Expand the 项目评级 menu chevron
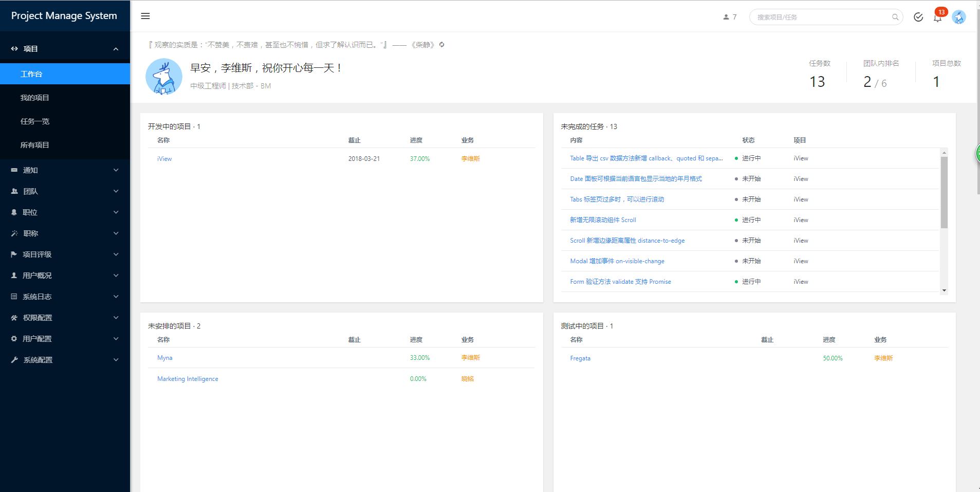980x492 pixels. pos(116,254)
